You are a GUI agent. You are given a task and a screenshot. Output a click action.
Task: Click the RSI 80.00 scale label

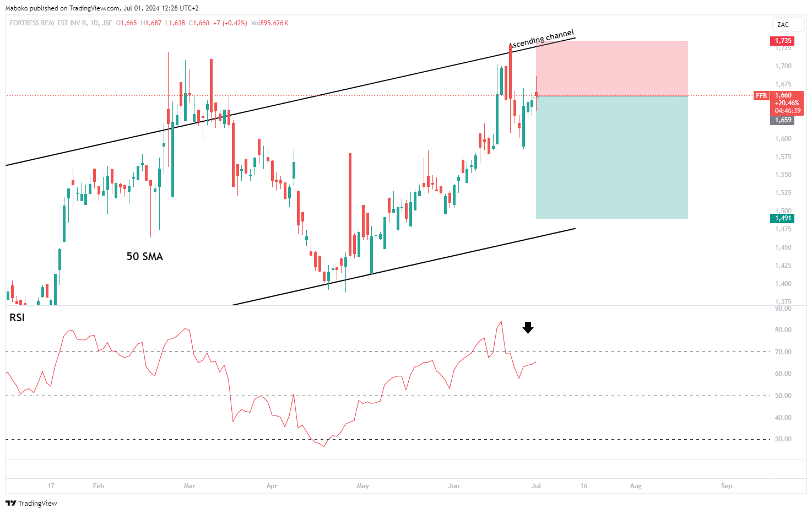point(783,330)
